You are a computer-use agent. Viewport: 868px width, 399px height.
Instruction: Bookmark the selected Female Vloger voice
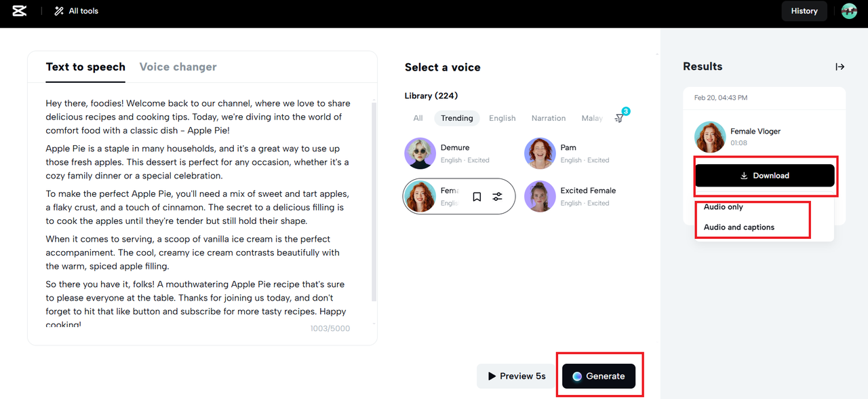pyautogui.click(x=477, y=197)
